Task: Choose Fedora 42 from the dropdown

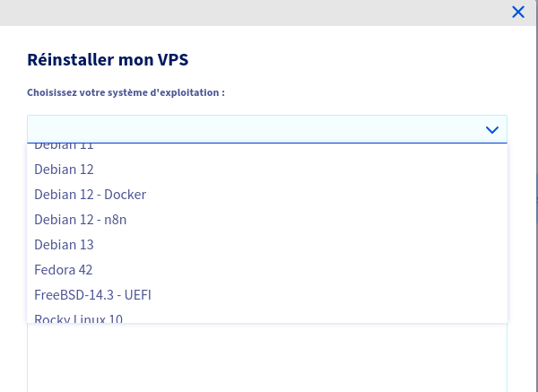Action: point(64,269)
